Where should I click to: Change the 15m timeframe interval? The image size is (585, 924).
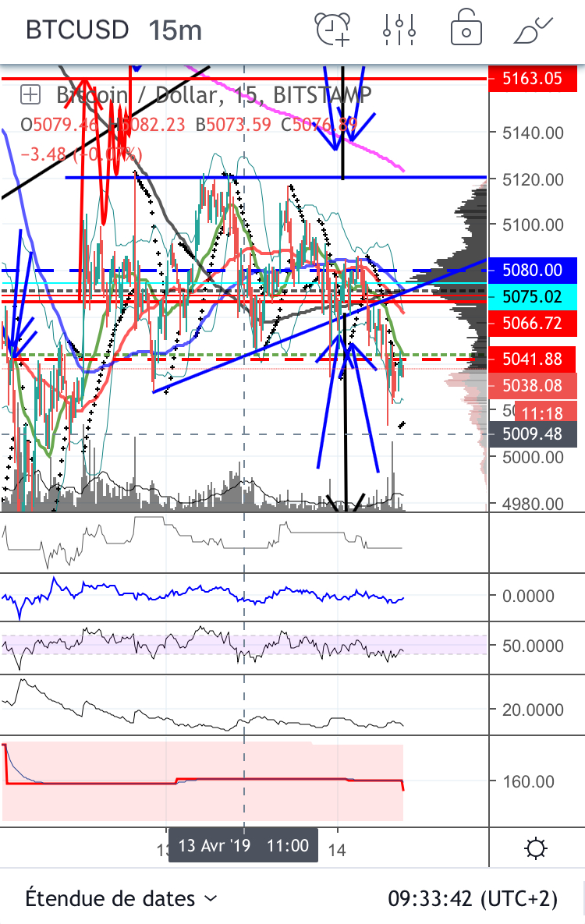(x=175, y=30)
